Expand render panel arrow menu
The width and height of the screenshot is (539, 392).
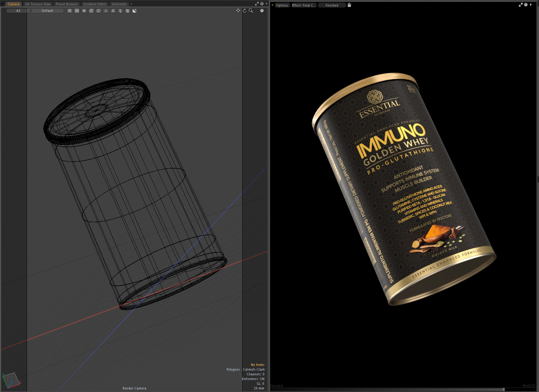tap(531, 5)
